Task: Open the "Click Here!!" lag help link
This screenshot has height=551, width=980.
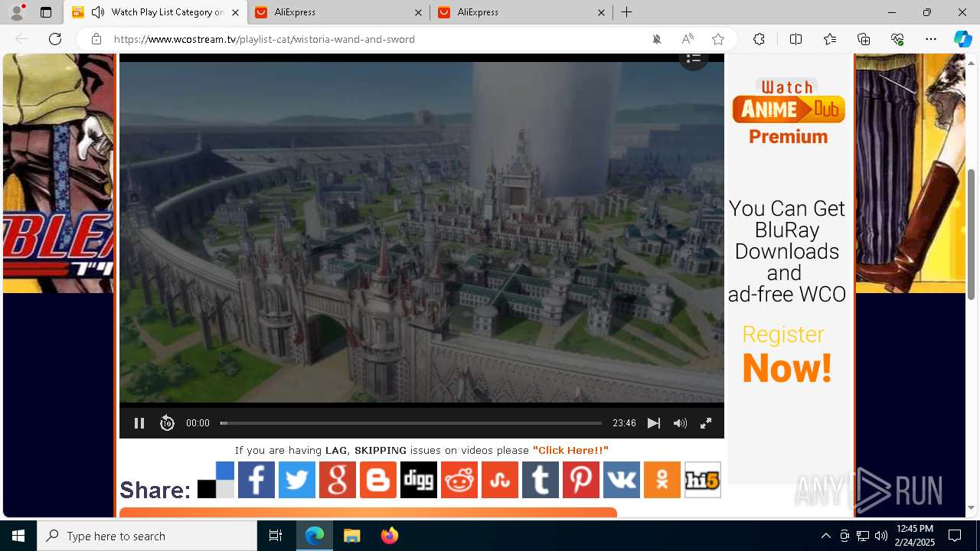Action: pos(570,450)
